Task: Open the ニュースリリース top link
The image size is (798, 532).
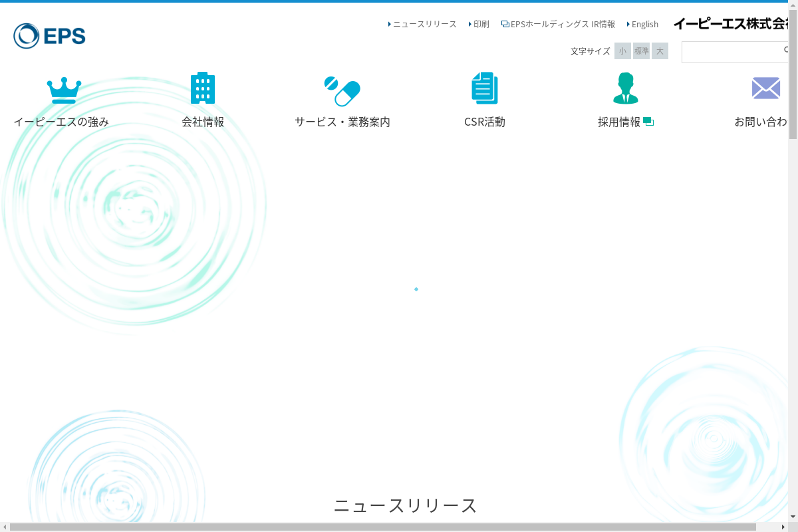Action: tap(424, 24)
